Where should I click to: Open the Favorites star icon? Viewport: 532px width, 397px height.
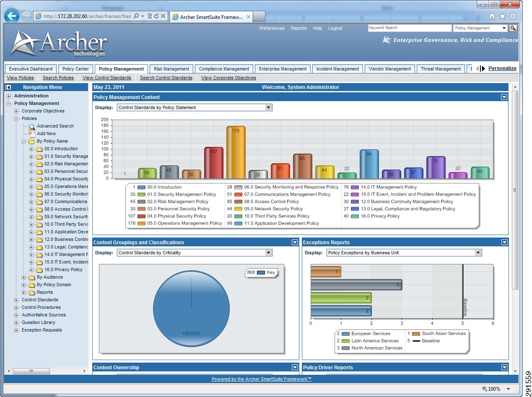(502, 16)
